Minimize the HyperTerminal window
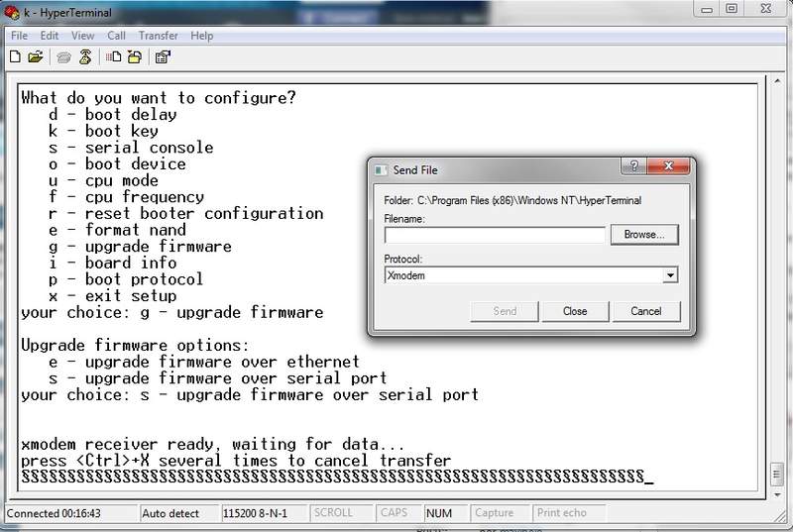Image resolution: width=793 pixels, height=532 pixels. pyautogui.click(x=707, y=9)
